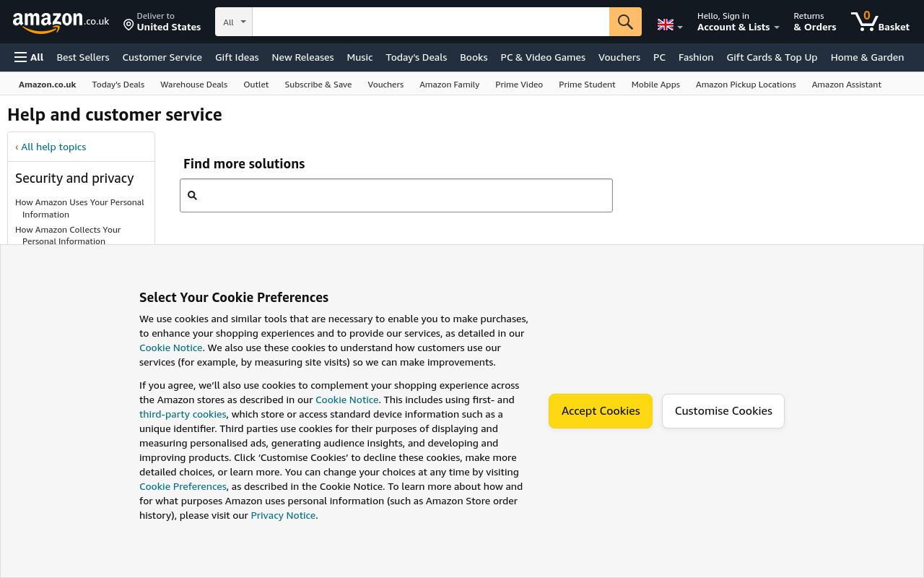924x578 pixels.
Task: Click the UK flag language icon
Action: coord(666,25)
